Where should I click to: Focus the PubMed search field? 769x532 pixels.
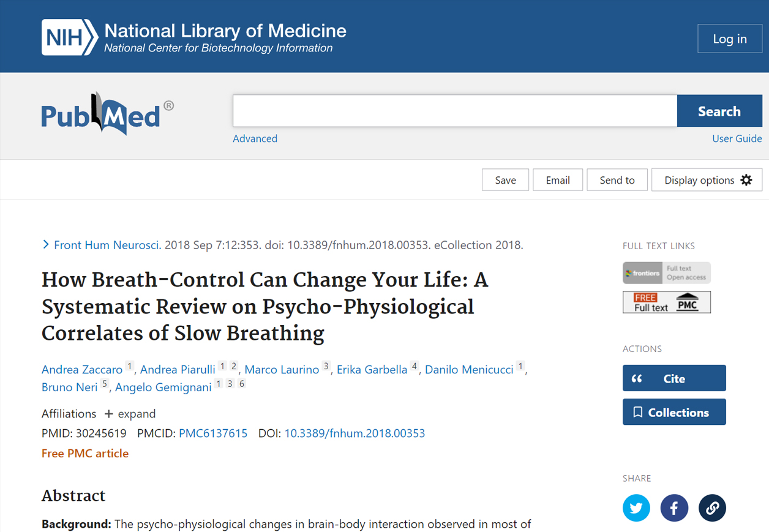[x=455, y=111]
